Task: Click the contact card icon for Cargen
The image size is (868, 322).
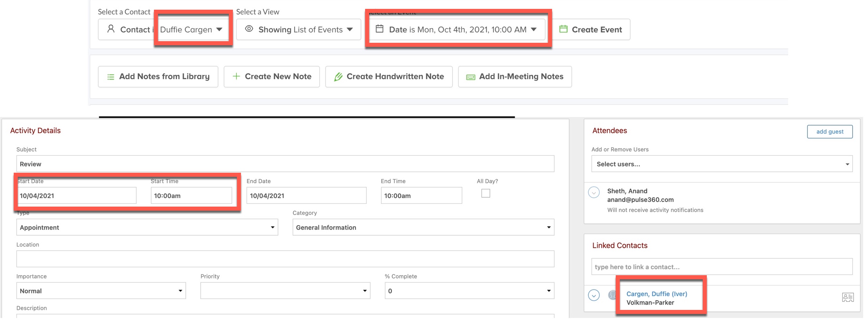Action: 847,298
